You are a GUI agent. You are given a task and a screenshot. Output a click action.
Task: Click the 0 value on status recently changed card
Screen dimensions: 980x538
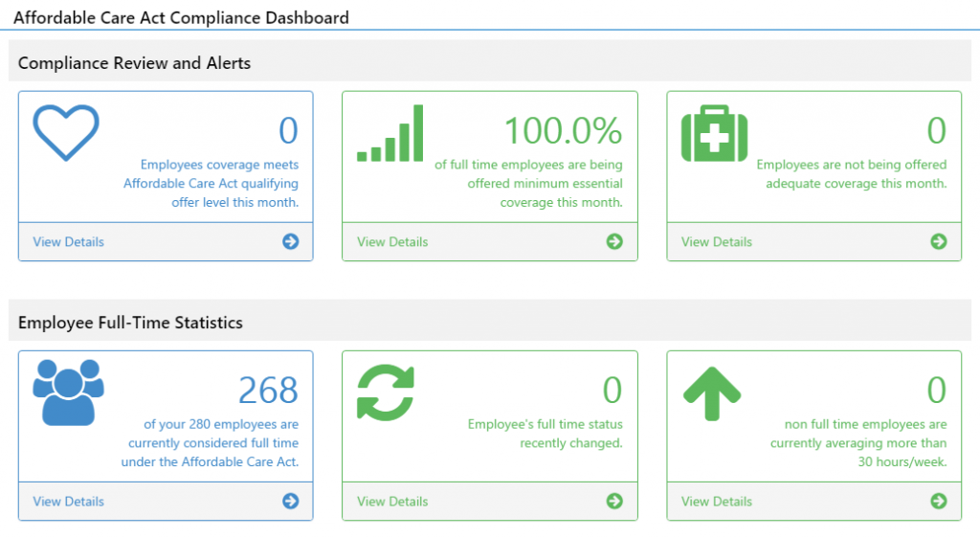point(612,391)
